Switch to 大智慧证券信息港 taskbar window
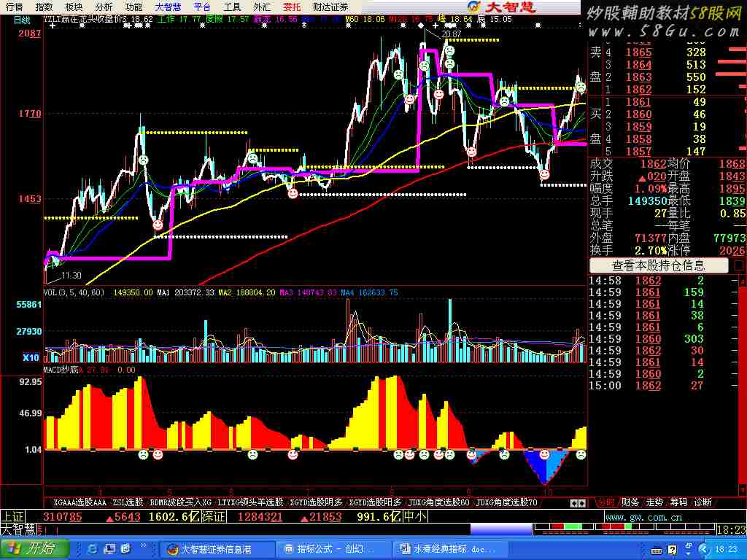747x560 pixels. (x=216, y=549)
